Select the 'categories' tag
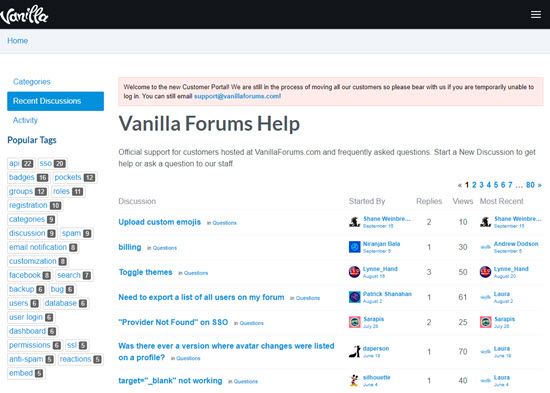The width and height of the screenshot is (550, 393). (x=32, y=219)
